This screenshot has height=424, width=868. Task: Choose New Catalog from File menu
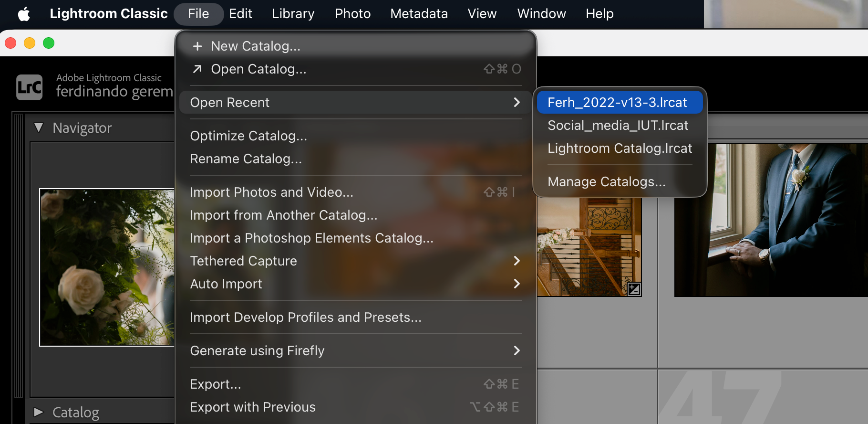pyautogui.click(x=356, y=46)
